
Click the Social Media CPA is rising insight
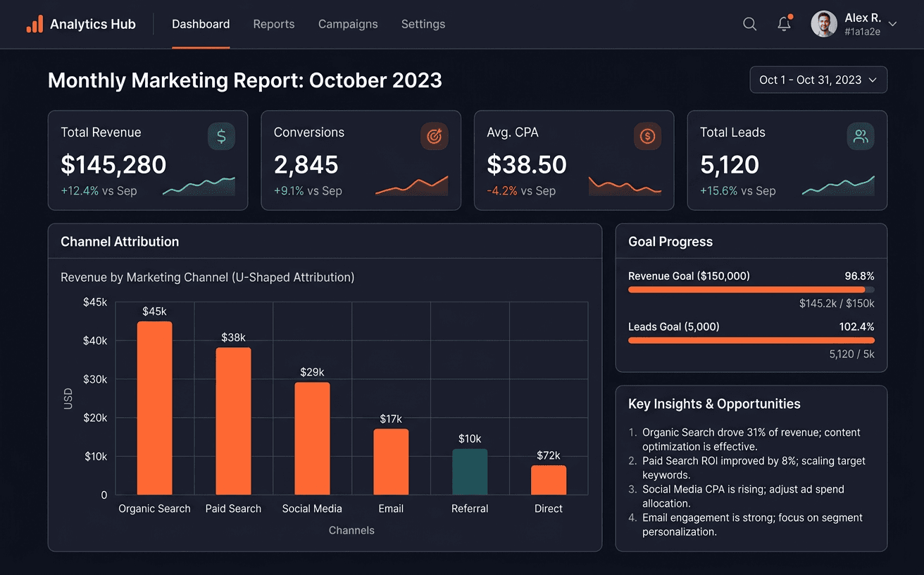[x=743, y=496]
